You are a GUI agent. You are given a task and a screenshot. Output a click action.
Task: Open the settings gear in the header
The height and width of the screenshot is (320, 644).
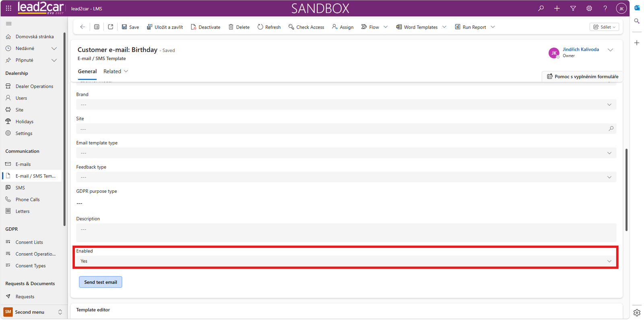coord(589,8)
